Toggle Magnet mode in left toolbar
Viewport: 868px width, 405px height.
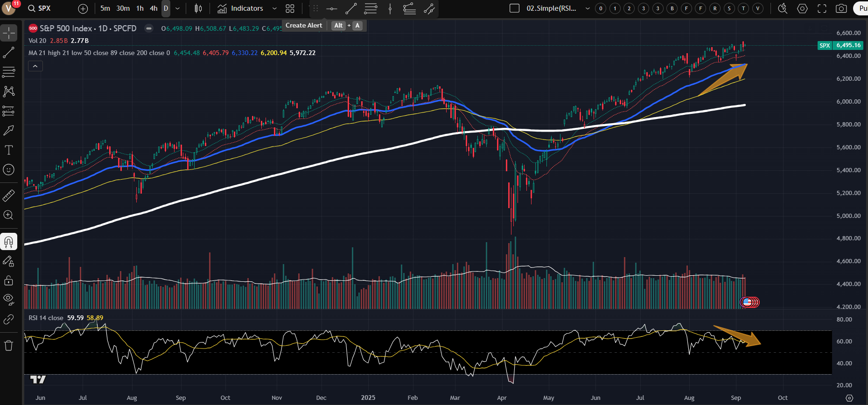[x=9, y=242]
